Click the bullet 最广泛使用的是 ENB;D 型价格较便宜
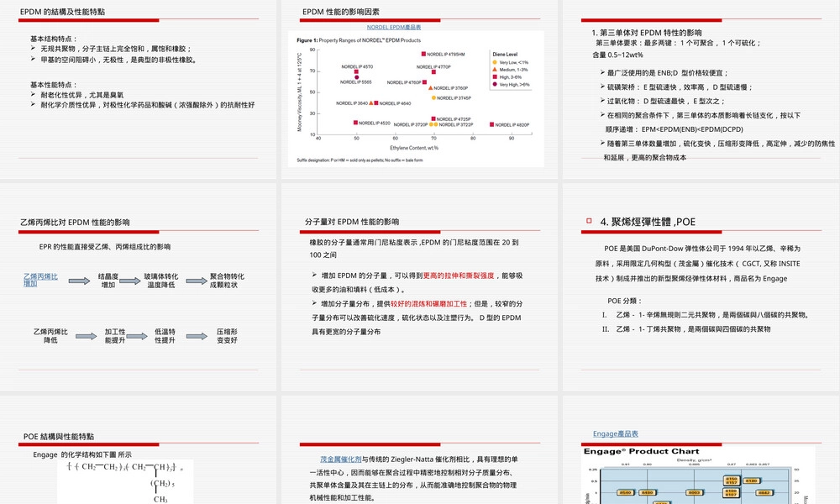This screenshot has height=504, width=840. click(668, 73)
